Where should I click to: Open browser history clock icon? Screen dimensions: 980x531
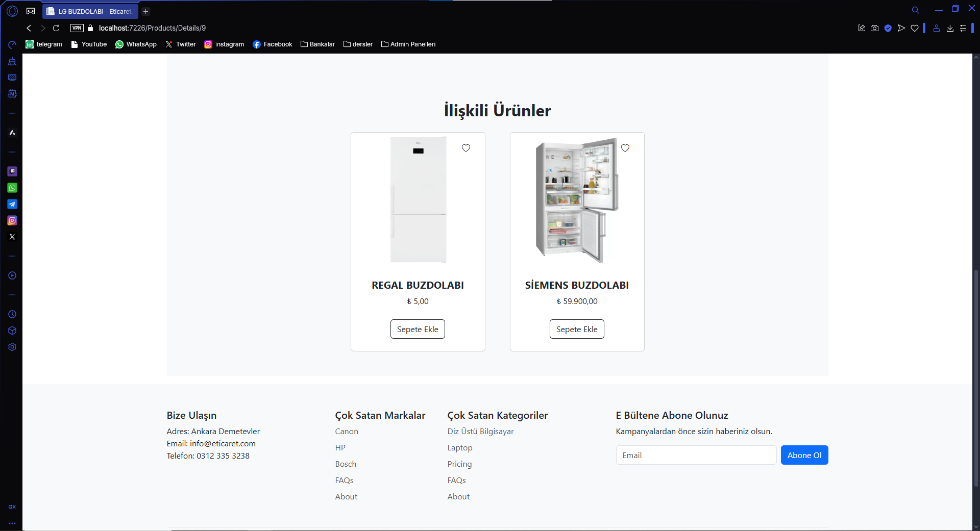(x=12, y=314)
